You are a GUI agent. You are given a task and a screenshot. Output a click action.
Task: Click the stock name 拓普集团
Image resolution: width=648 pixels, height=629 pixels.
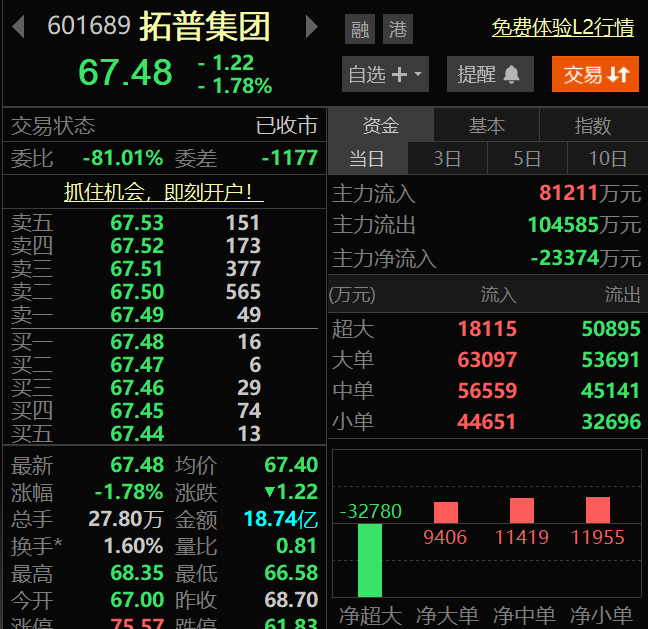pos(205,26)
